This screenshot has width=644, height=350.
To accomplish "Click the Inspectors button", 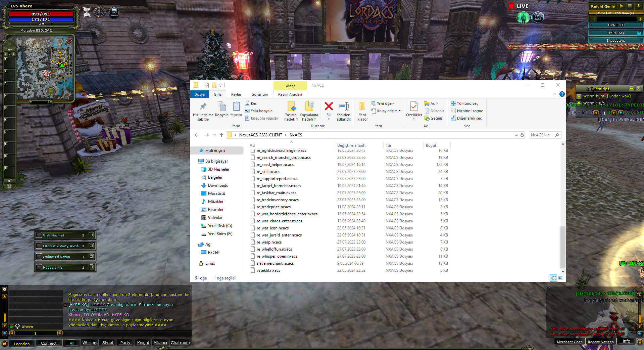I will click(615, 41).
